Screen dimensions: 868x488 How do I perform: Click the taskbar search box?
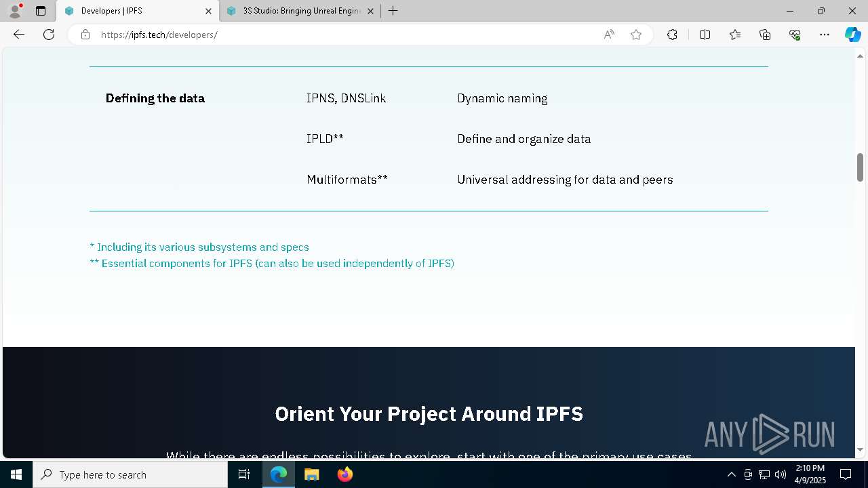[130, 474]
